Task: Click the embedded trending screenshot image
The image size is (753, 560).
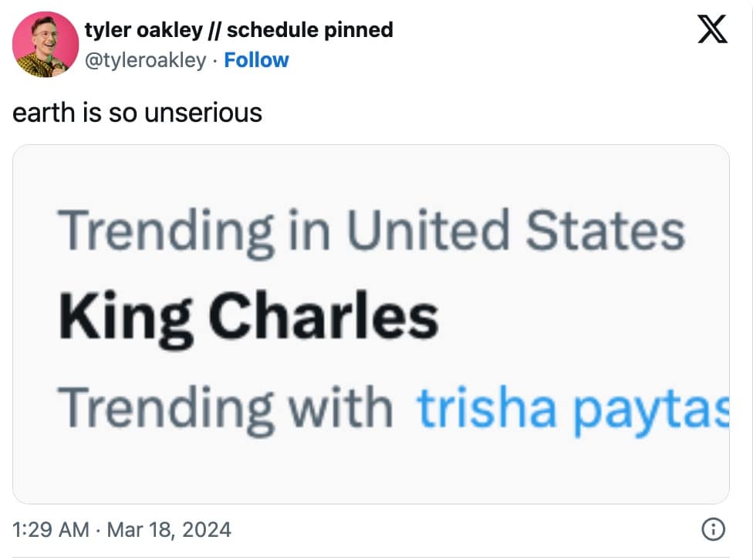Action: 376,324
